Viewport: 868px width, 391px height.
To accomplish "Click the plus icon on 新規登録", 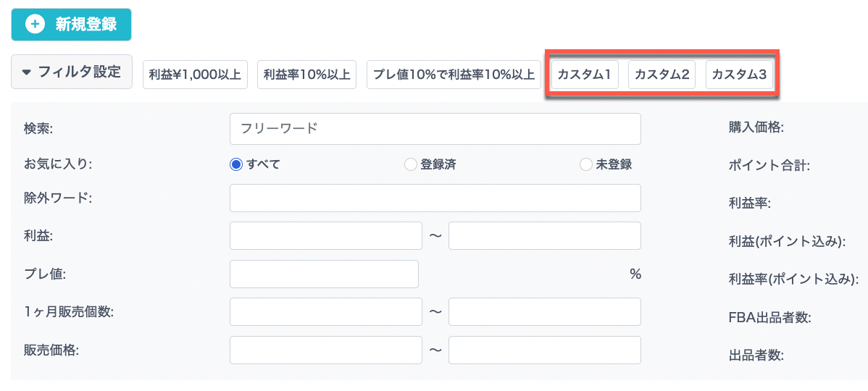I will (x=34, y=25).
